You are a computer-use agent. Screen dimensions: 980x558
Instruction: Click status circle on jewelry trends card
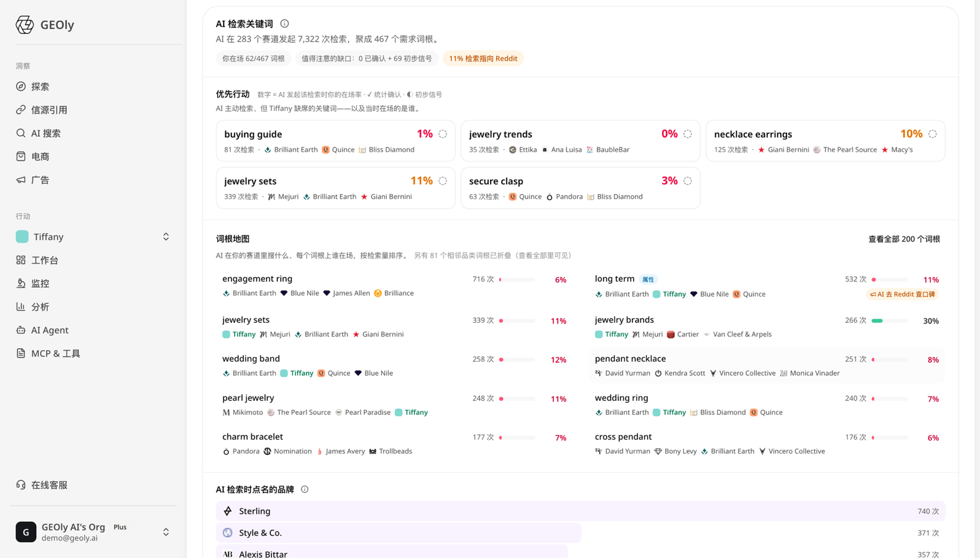pos(688,134)
